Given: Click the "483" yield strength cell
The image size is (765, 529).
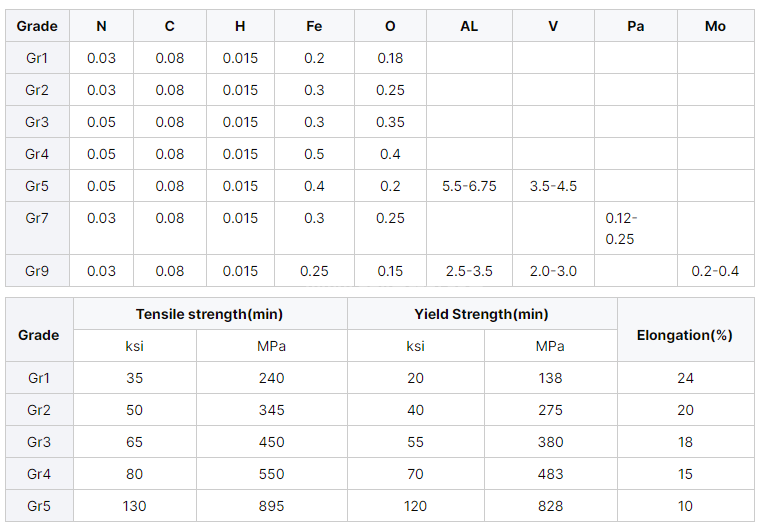Looking at the screenshot, I should click(x=549, y=474).
